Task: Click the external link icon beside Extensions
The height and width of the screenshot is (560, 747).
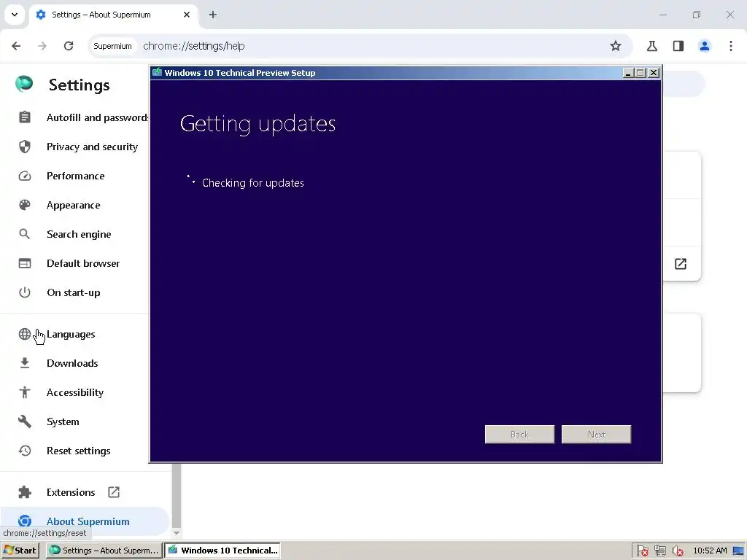Action: [x=114, y=492]
